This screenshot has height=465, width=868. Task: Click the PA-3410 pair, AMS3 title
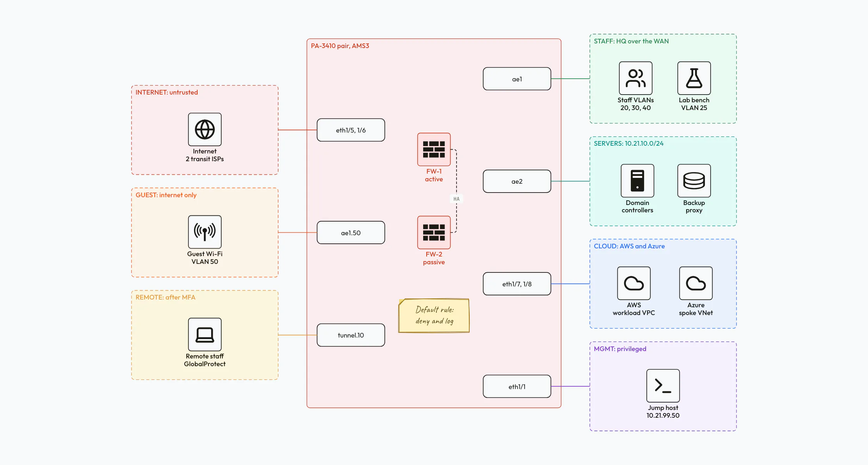[x=340, y=46]
